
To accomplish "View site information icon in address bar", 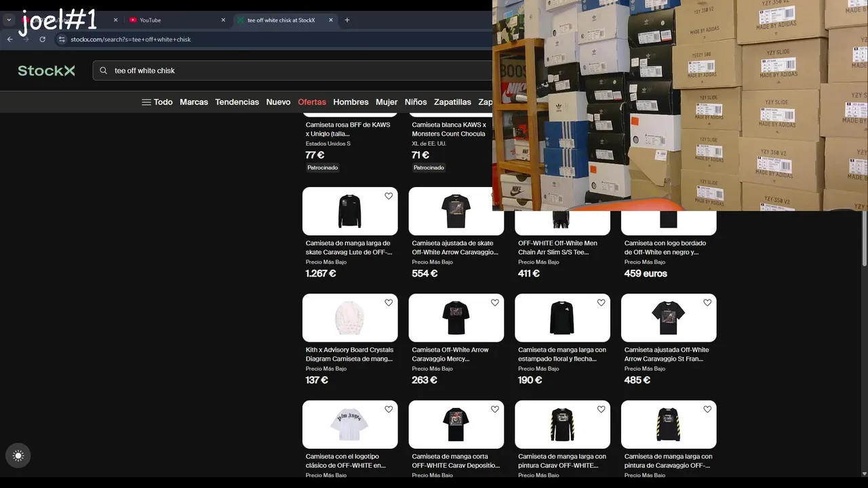I will [62, 39].
